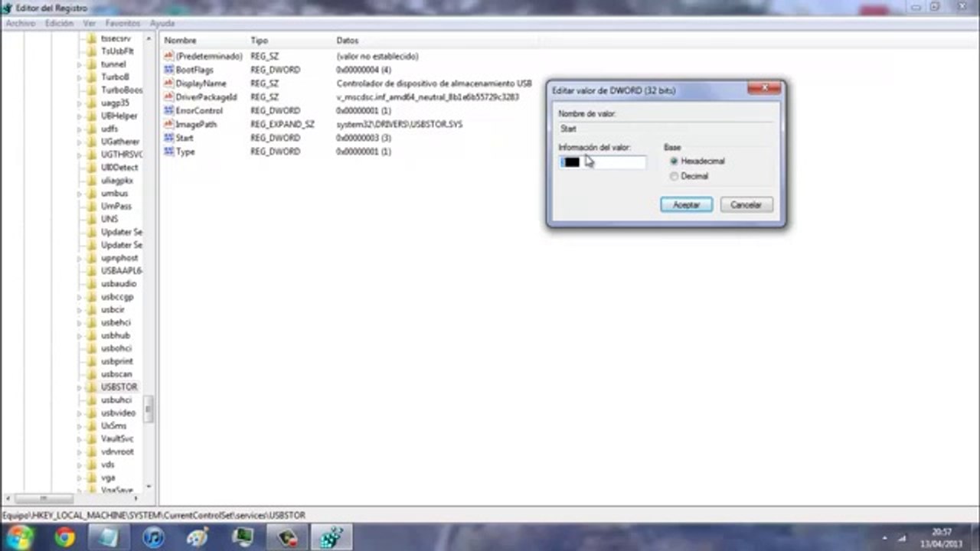The width and height of the screenshot is (980, 551).
Task: Expand the vds key
Action: [79, 465]
